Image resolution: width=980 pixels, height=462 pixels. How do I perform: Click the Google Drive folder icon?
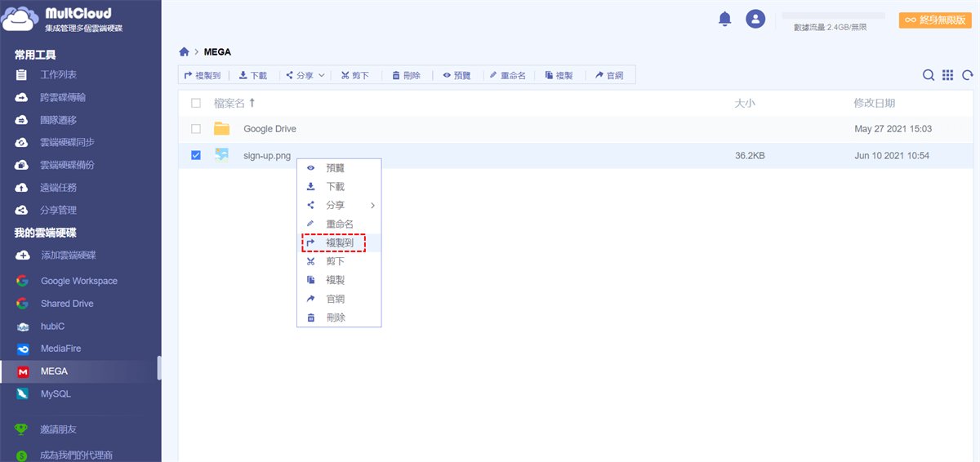221,129
